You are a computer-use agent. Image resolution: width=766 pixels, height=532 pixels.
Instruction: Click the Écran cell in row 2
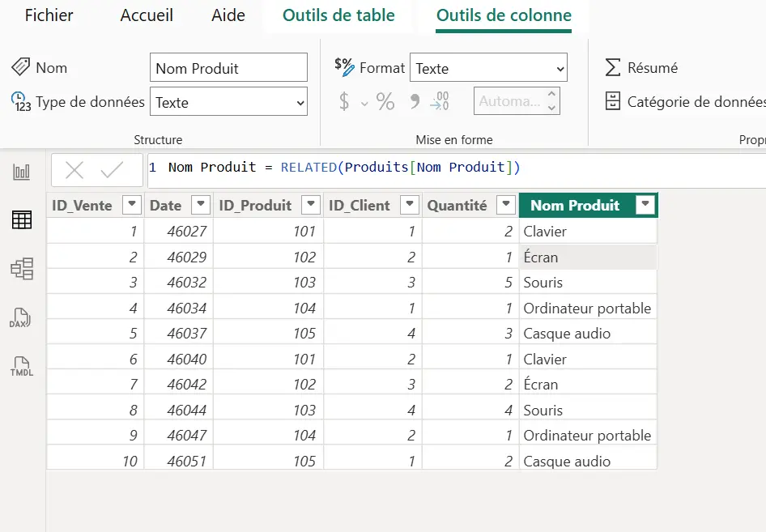(588, 257)
